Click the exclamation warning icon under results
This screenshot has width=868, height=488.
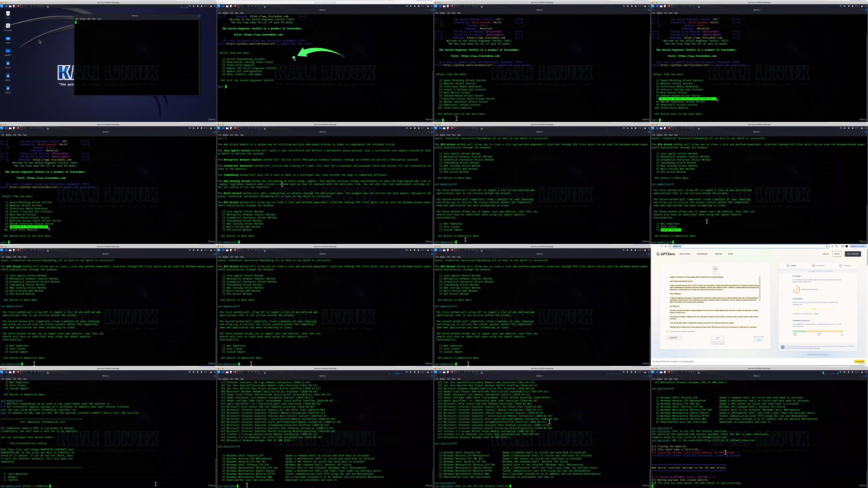(x=783, y=347)
